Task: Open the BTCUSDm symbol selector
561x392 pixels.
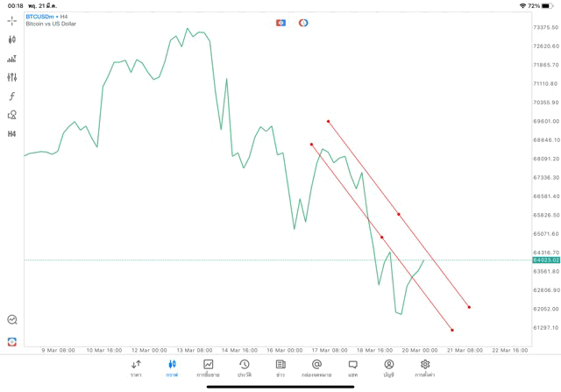Action: tap(47, 16)
